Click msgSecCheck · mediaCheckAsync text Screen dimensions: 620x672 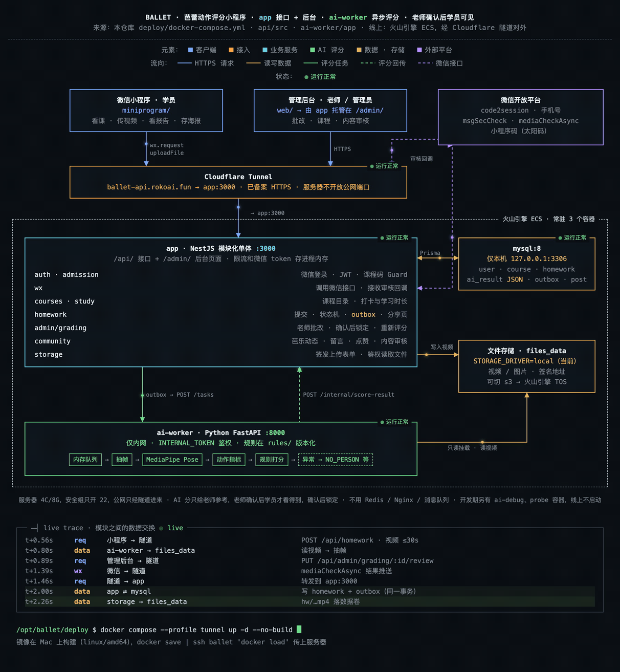521,121
